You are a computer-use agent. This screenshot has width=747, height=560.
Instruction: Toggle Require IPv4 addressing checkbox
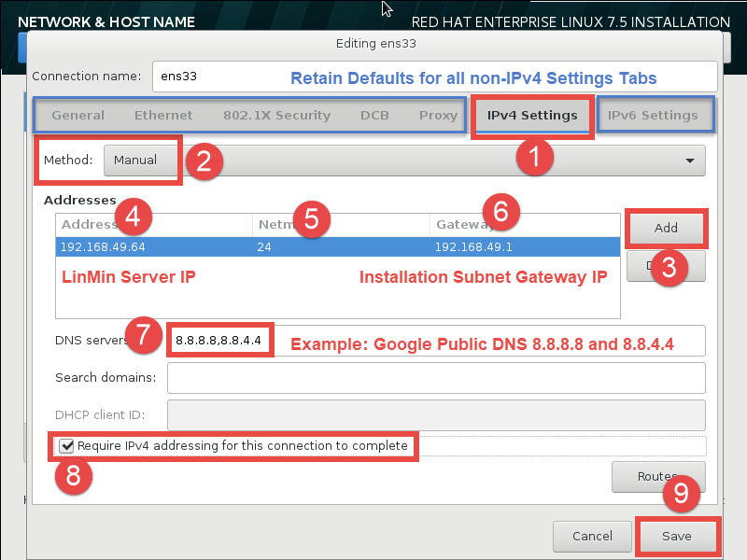66,446
